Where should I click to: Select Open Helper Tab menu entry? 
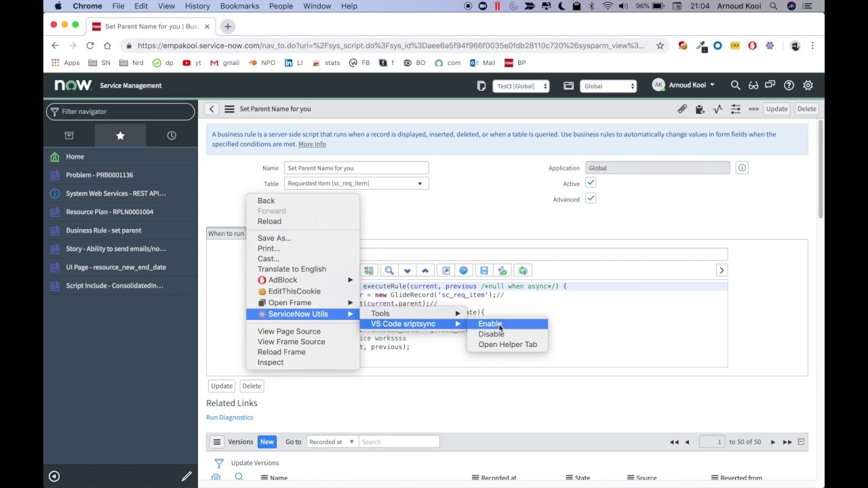point(507,344)
